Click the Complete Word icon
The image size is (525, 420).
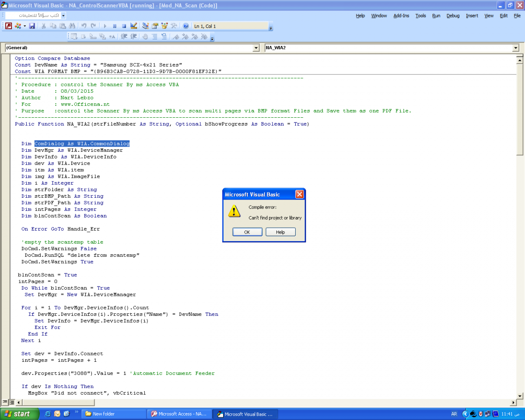pyautogui.click(x=112, y=37)
